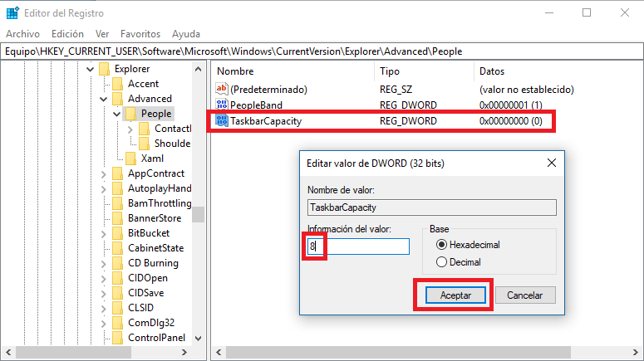This screenshot has width=644, height=361.
Task: Expand the Contact subkey under People
Action: (x=130, y=129)
